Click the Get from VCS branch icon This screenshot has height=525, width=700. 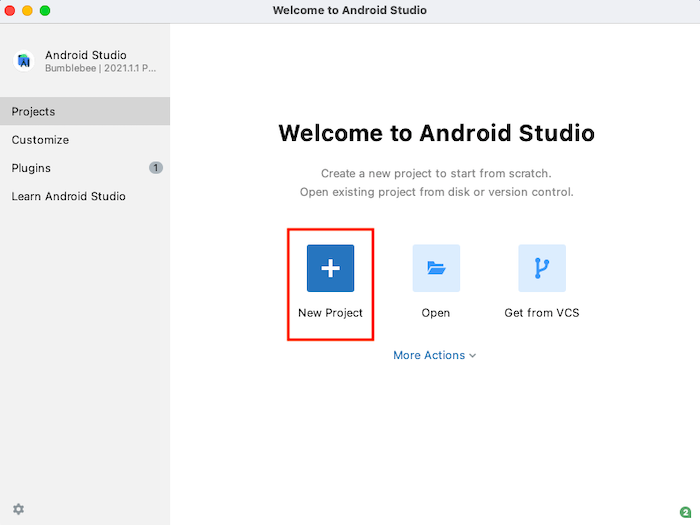[x=542, y=268]
